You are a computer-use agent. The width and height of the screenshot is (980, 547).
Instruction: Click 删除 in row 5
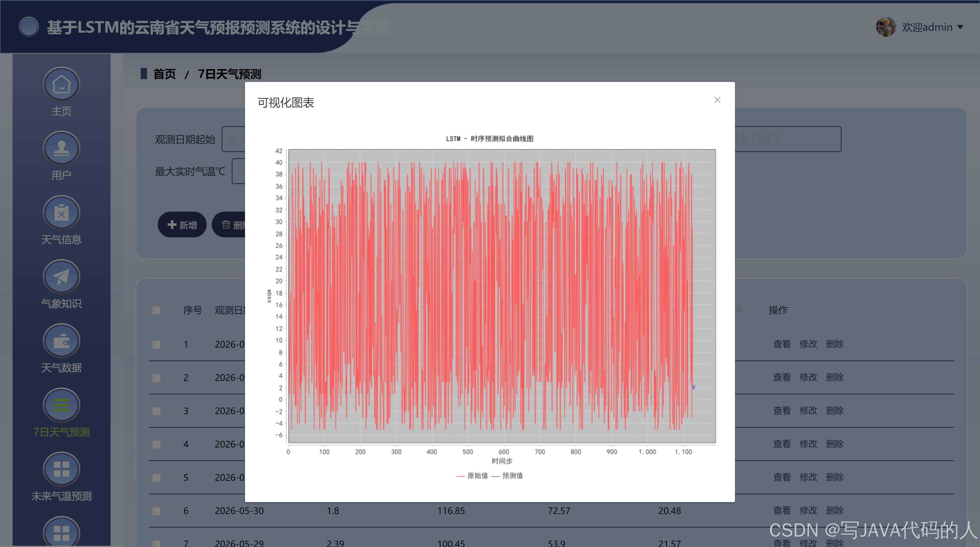(835, 477)
